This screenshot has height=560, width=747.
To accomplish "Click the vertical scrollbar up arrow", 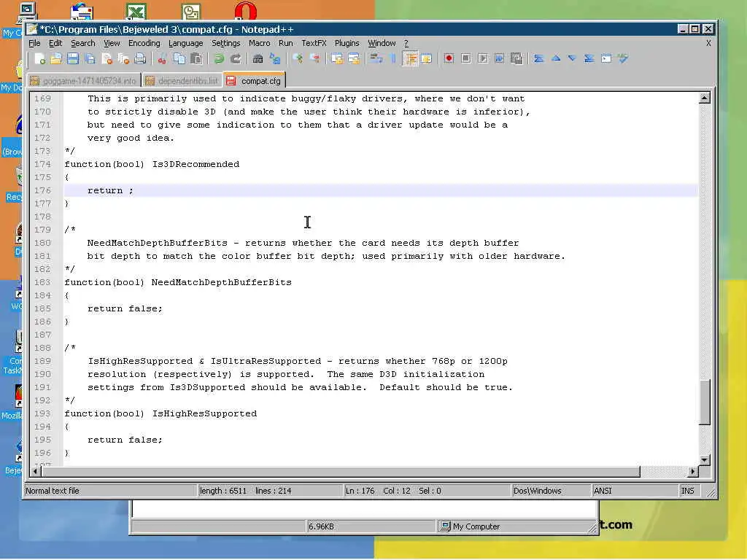I will (705, 98).
